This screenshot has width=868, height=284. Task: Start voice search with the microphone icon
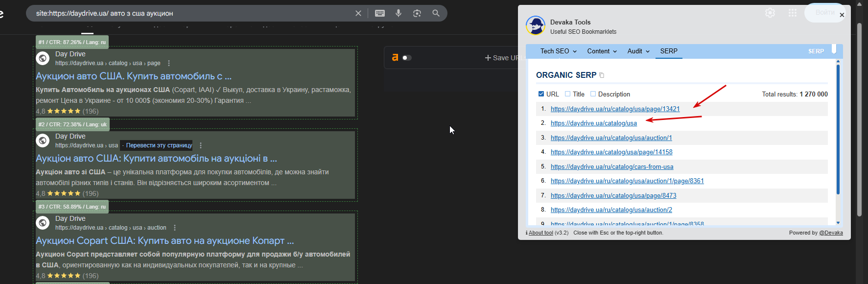click(399, 13)
